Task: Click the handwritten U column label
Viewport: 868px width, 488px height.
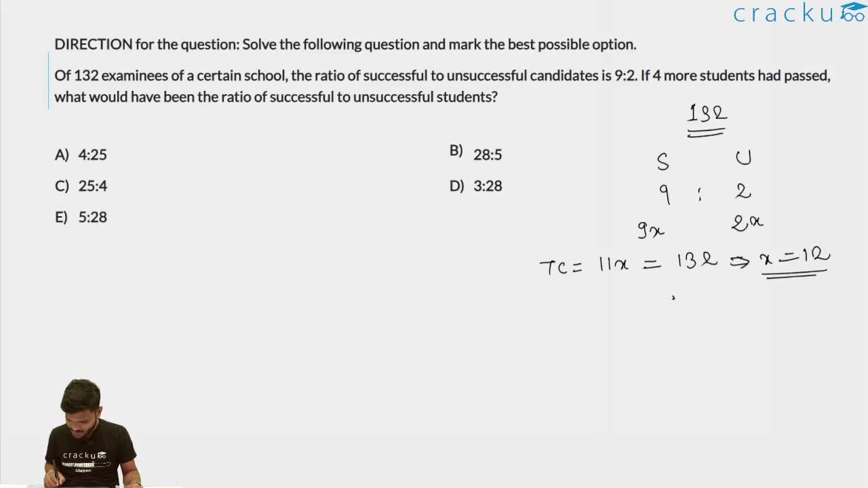Action: pyautogui.click(x=743, y=158)
